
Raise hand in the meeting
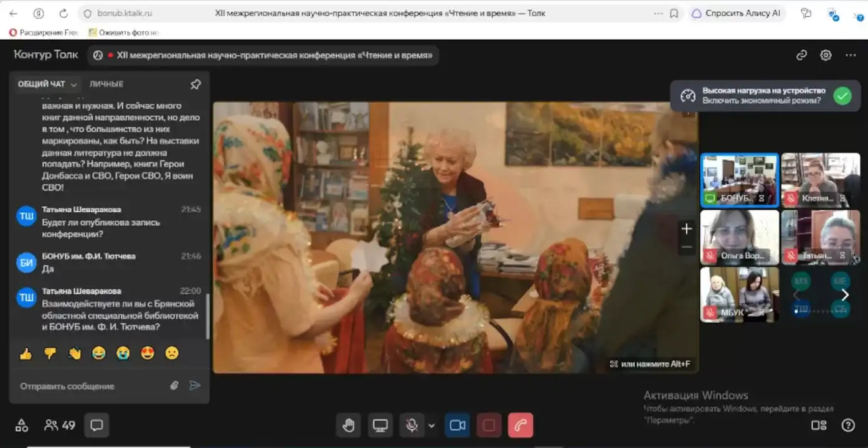coord(349,426)
